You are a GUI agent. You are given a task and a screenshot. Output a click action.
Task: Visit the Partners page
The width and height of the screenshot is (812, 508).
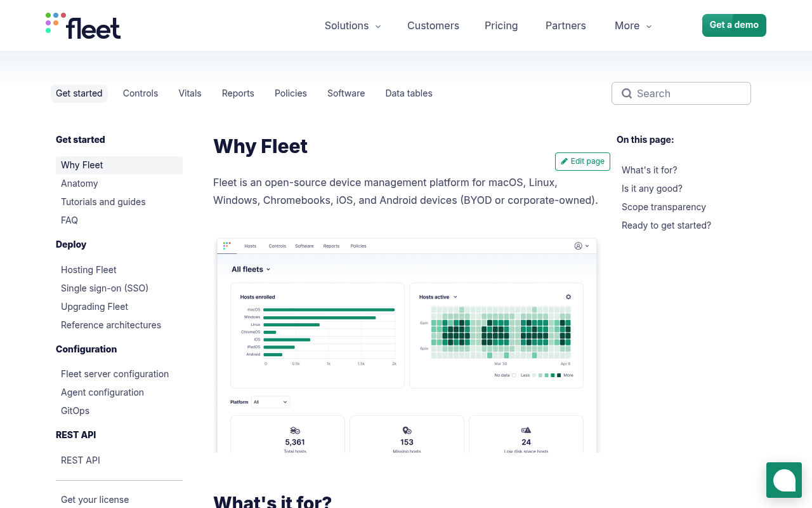click(x=566, y=25)
